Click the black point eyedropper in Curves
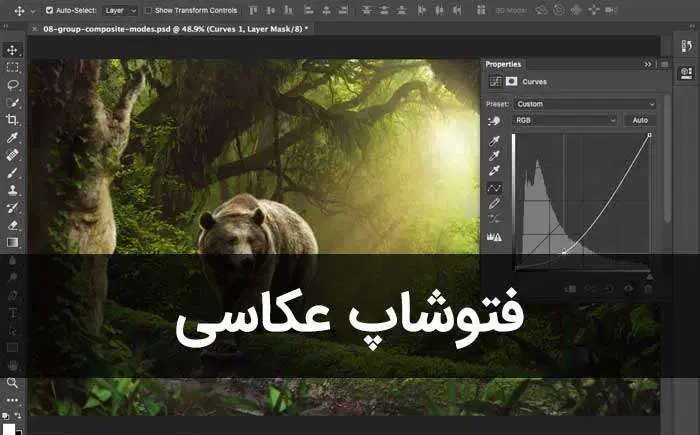The height and width of the screenshot is (435, 700). click(494, 141)
